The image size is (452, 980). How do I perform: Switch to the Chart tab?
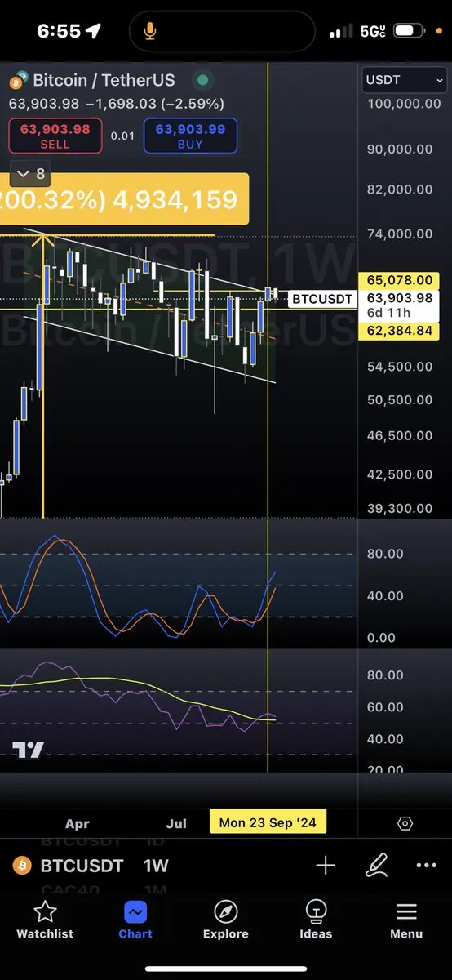click(x=135, y=920)
